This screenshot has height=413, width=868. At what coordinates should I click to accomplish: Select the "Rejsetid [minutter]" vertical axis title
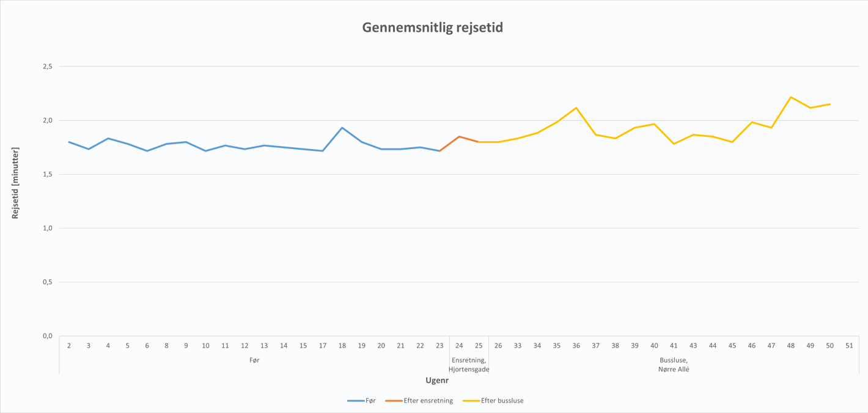[16, 183]
